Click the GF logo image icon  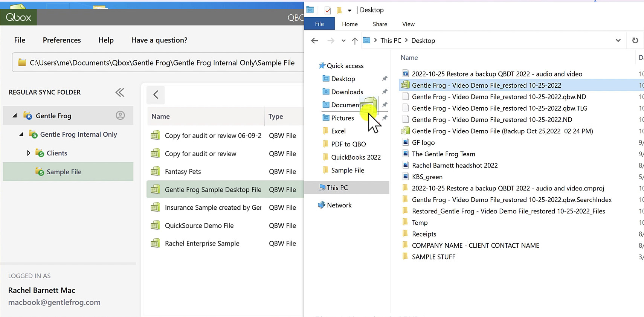coord(405,142)
